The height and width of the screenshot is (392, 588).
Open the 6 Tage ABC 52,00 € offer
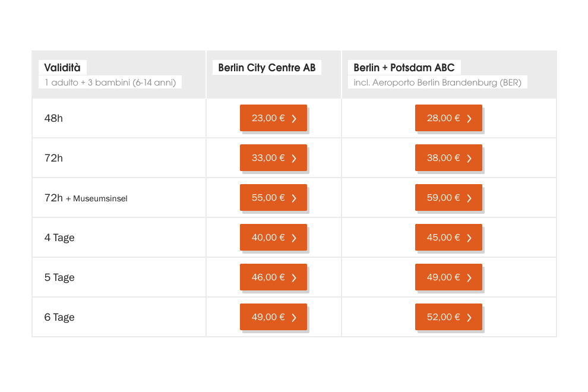(448, 317)
